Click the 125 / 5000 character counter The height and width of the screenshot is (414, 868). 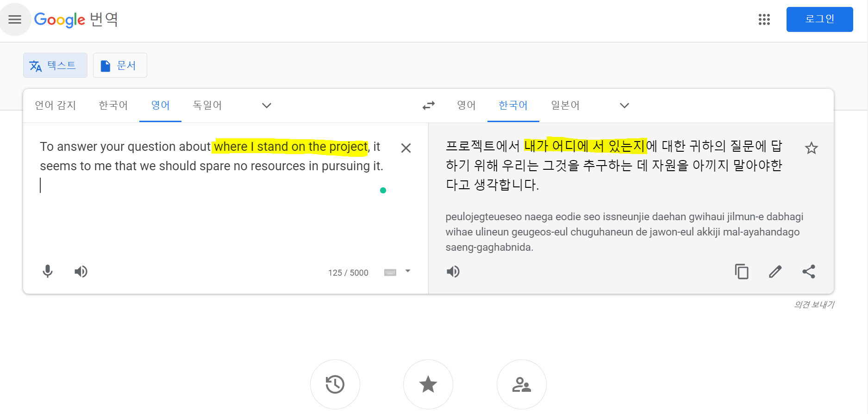tap(348, 273)
